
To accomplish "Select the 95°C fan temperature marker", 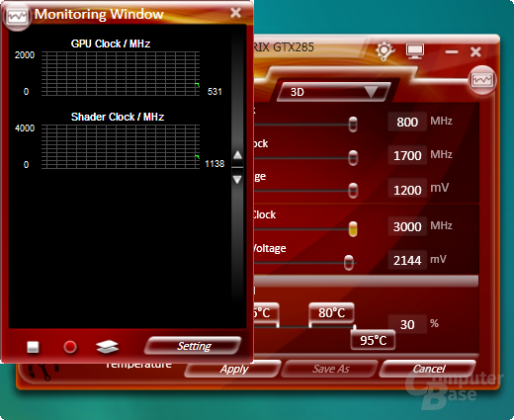I will pyautogui.click(x=373, y=340).
